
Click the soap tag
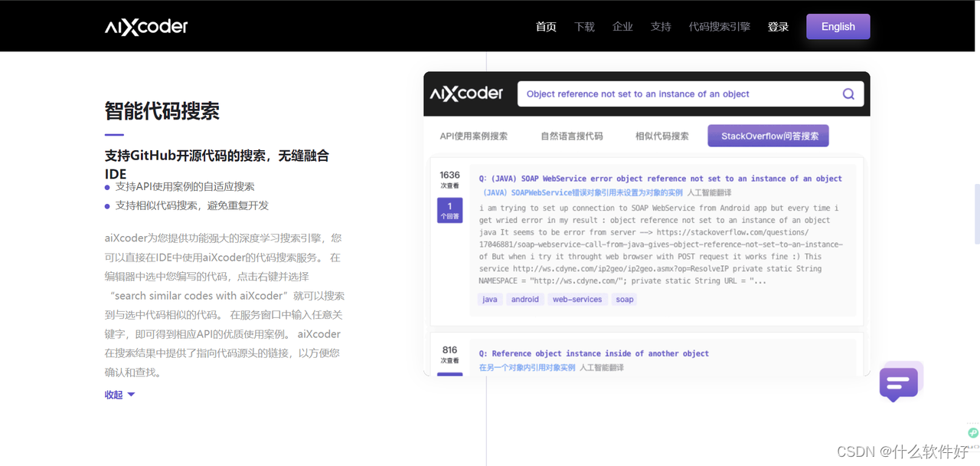coord(625,300)
